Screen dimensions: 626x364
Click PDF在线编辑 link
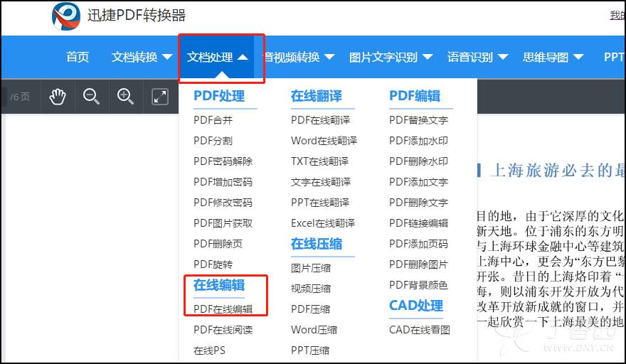pyautogui.click(x=223, y=309)
